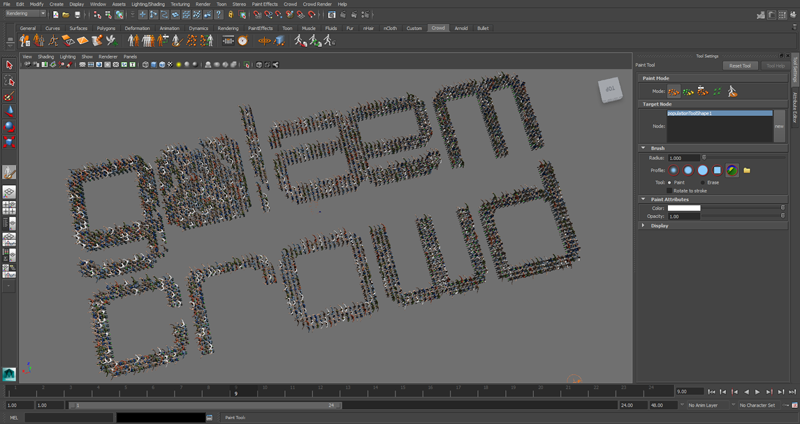Click the brush Radius input field
Screen dimensions: 800x424
point(683,158)
